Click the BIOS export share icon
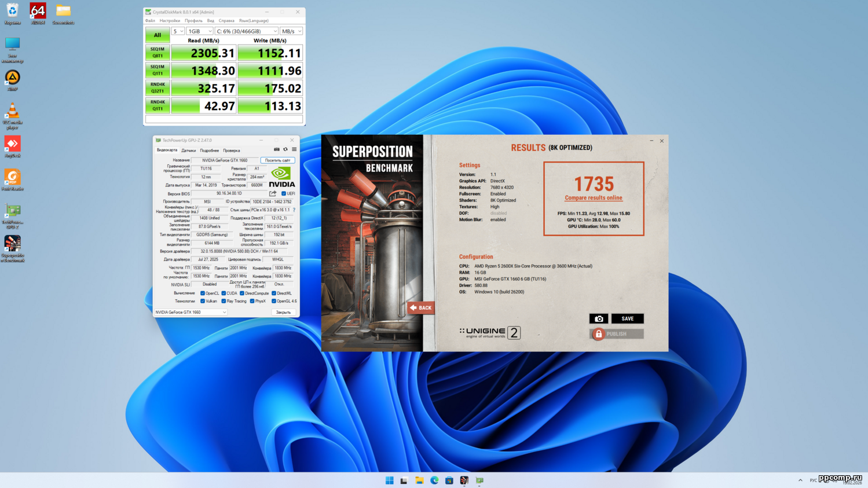The image size is (868, 488). [x=273, y=193]
